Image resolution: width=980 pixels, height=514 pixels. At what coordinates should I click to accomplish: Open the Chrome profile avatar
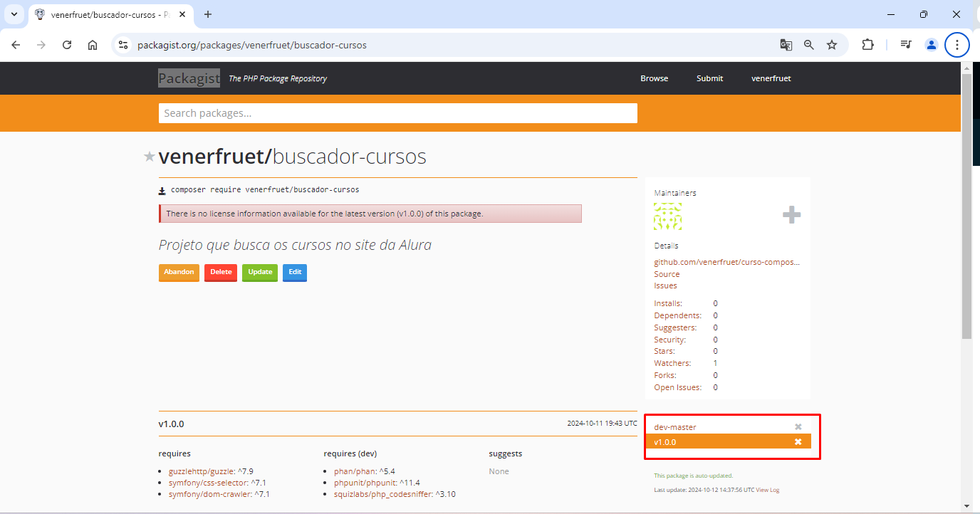pos(931,45)
